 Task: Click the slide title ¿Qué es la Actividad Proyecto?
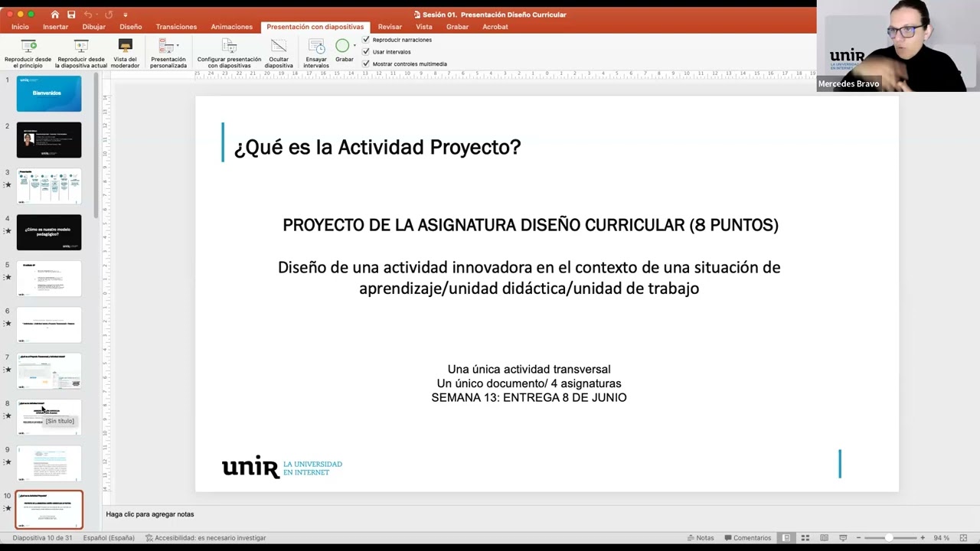click(377, 147)
